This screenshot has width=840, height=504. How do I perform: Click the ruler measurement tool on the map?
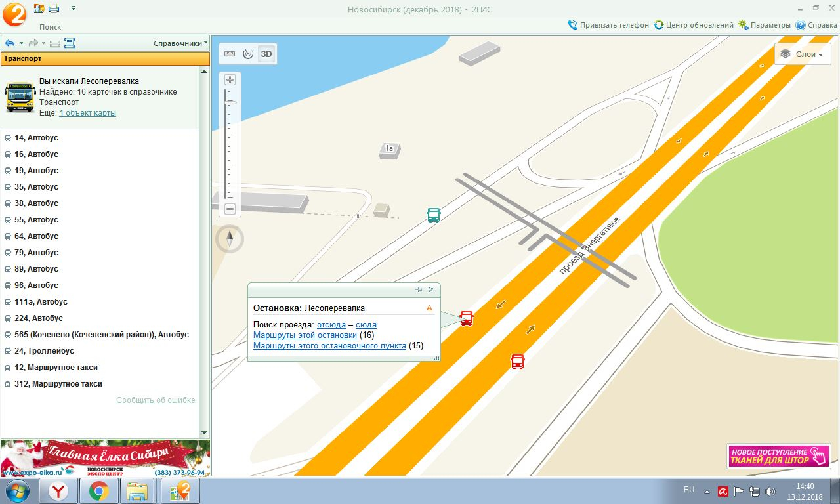click(x=230, y=54)
